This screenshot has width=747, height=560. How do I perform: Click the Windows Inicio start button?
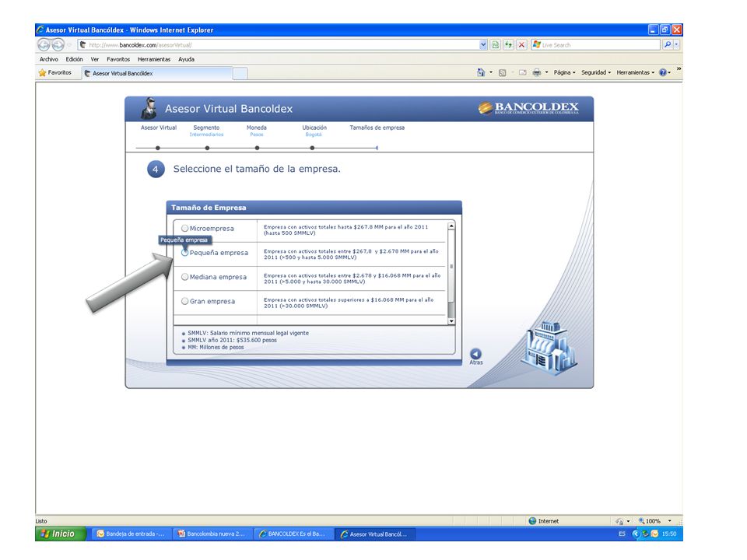(61, 534)
